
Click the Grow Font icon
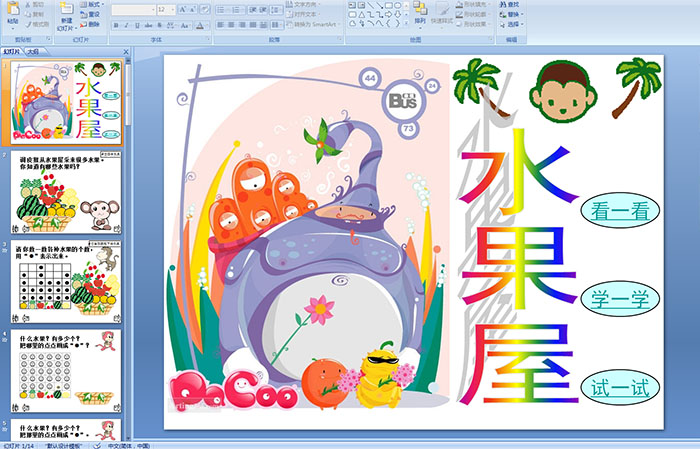pos(183,9)
